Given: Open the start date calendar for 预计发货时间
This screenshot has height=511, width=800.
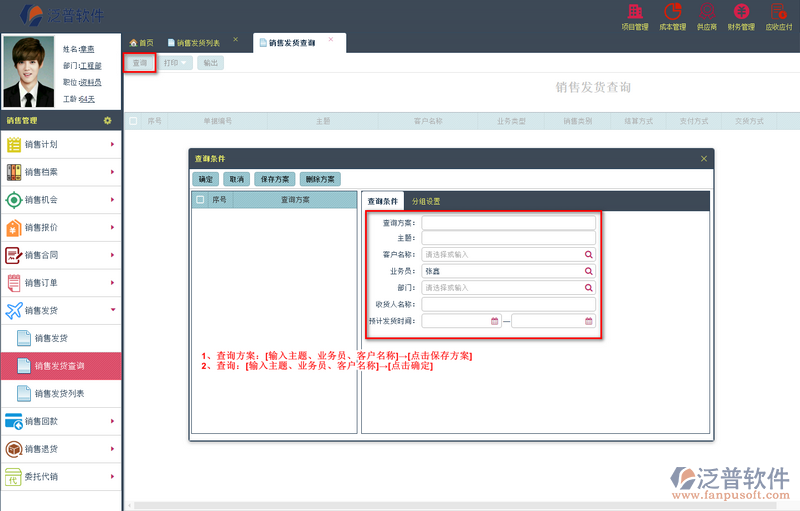Looking at the screenshot, I should coord(494,321).
